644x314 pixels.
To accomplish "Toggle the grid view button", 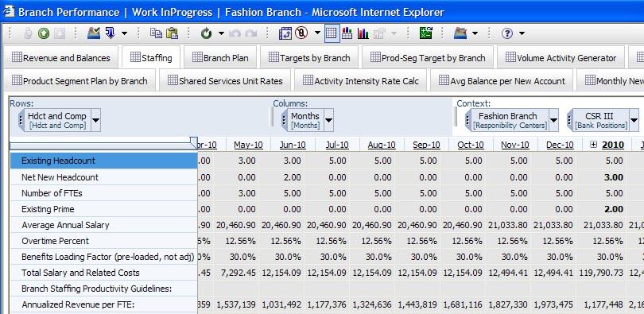I will pyautogui.click(x=331, y=33).
